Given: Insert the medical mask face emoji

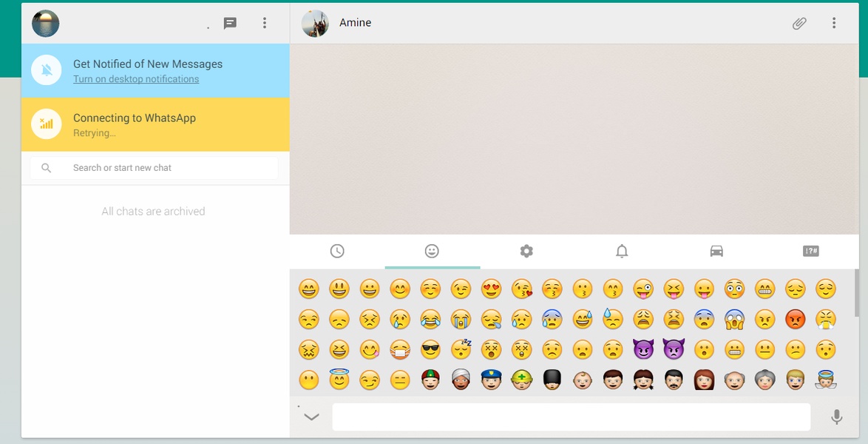Looking at the screenshot, I should tap(400, 350).
